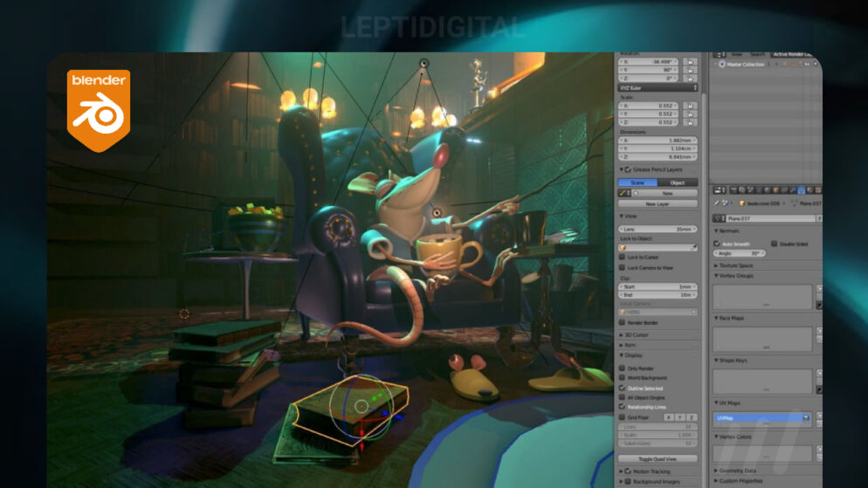Enable the Render Border checkbox
The height and width of the screenshot is (488, 868).
coord(623,322)
